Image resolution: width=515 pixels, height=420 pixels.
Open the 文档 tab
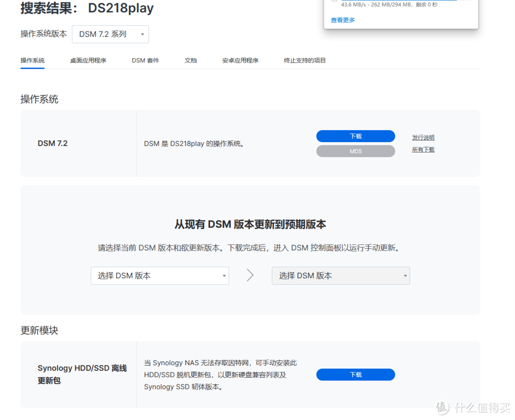click(190, 61)
